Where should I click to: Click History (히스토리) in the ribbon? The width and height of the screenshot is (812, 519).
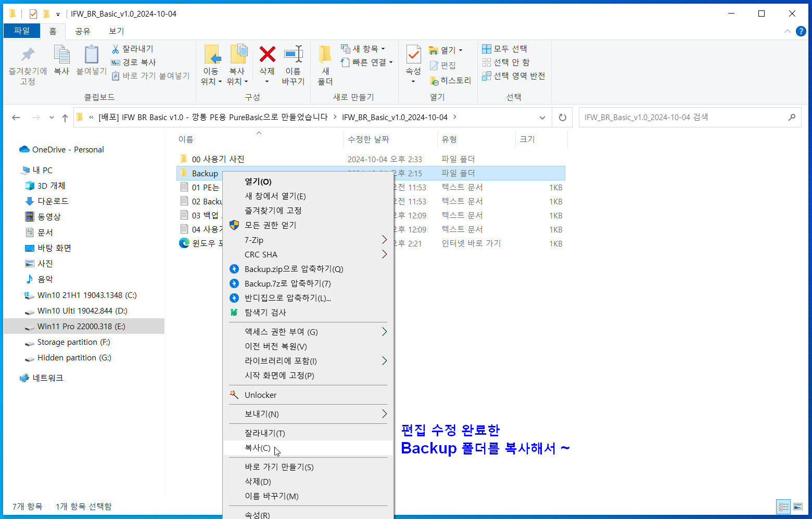(451, 81)
